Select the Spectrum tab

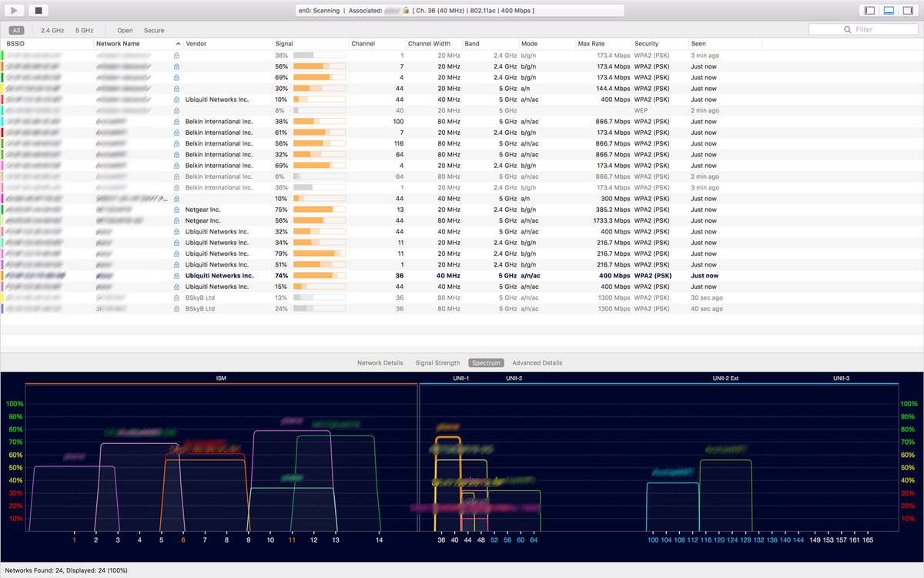click(x=487, y=363)
